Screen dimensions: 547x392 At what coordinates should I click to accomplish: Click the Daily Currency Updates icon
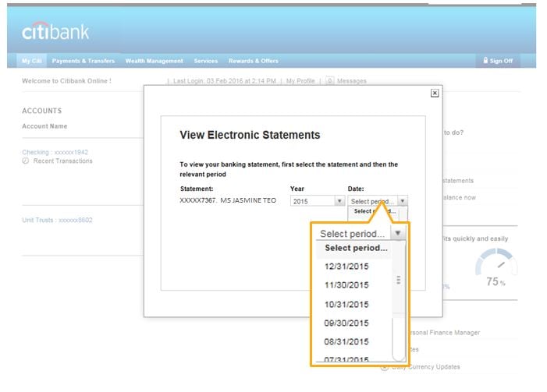point(385,367)
